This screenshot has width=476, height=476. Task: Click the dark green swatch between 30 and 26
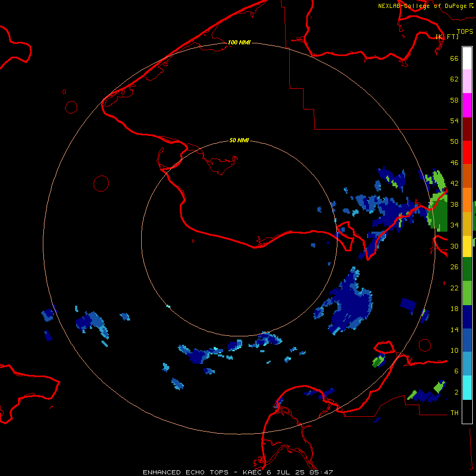(467, 269)
